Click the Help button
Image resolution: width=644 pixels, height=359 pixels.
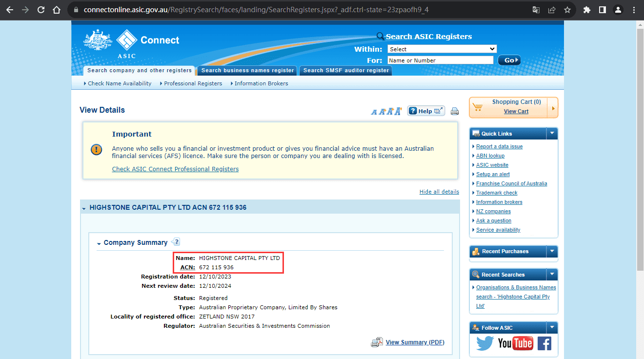(x=426, y=111)
